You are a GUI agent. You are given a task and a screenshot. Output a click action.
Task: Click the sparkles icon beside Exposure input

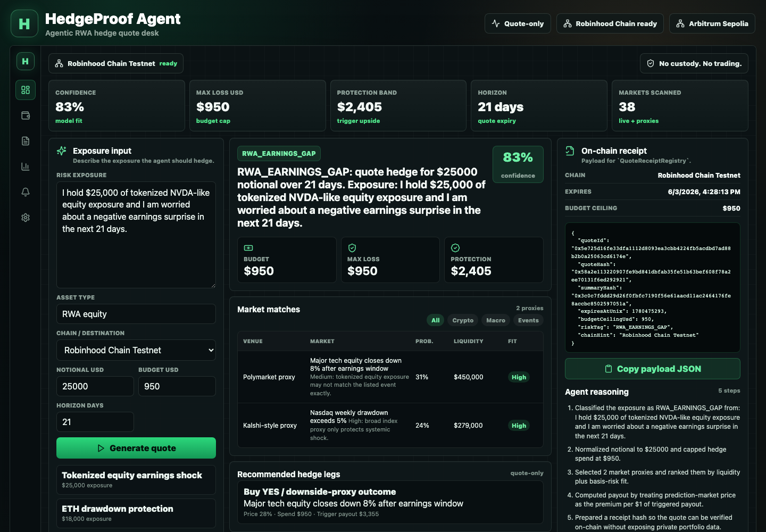pyautogui.click(x=62, y=151)
